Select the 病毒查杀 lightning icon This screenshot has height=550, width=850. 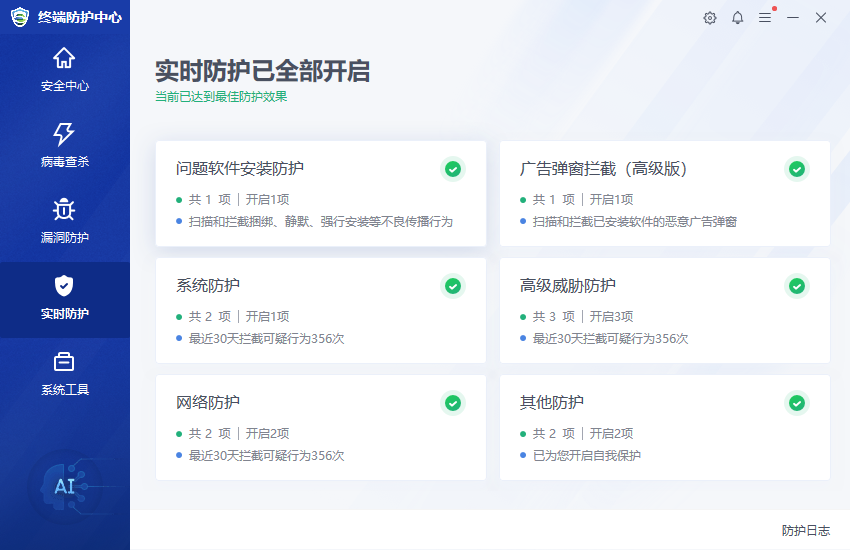(64, 134)
